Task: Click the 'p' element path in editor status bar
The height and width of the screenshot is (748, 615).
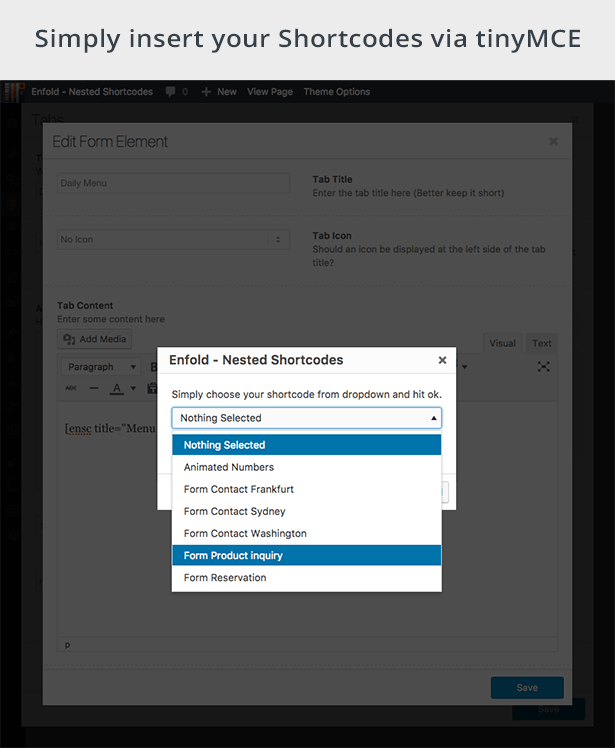Action: 67,644
